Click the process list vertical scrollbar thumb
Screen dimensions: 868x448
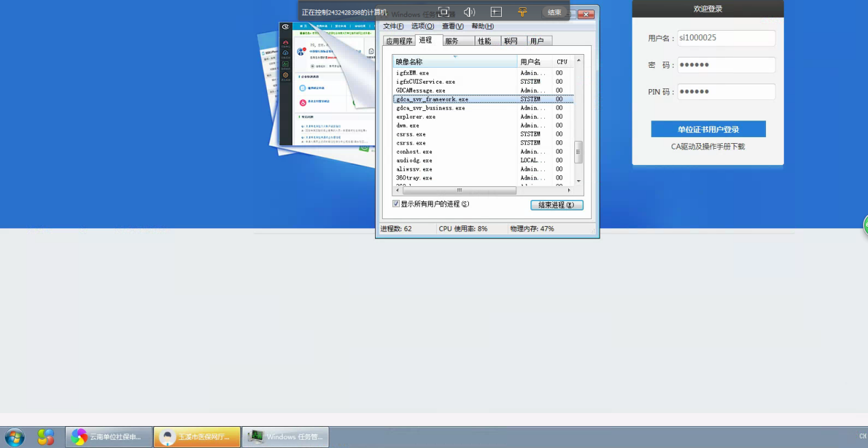(578, 152)
